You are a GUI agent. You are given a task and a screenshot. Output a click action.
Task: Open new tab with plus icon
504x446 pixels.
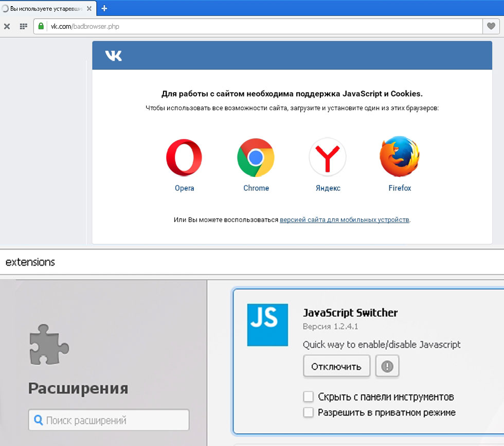coord(104,8)
